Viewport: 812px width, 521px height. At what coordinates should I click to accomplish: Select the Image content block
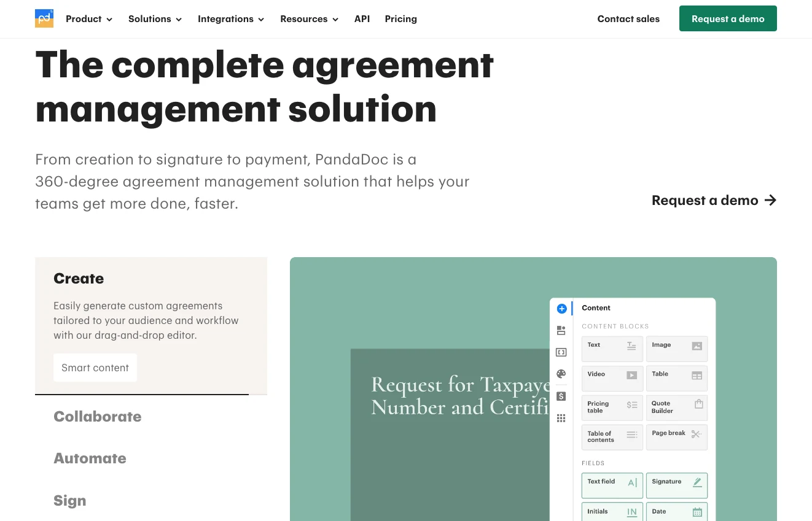677,348
